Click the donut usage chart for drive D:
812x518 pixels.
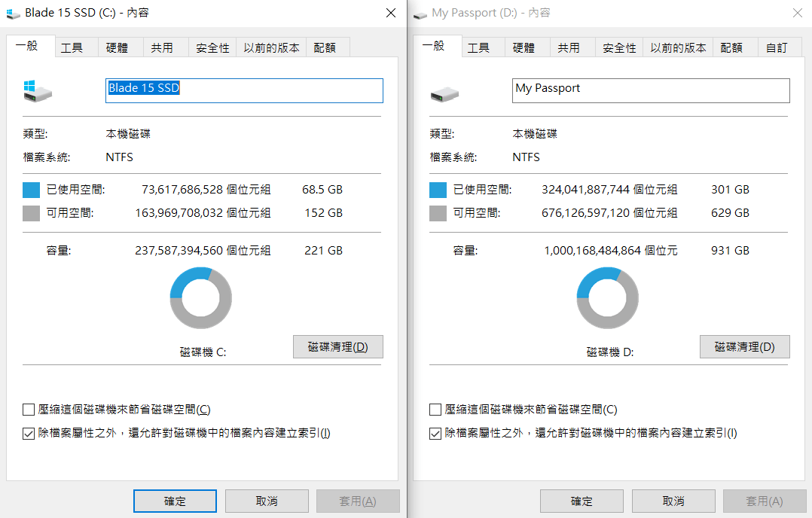607,298
